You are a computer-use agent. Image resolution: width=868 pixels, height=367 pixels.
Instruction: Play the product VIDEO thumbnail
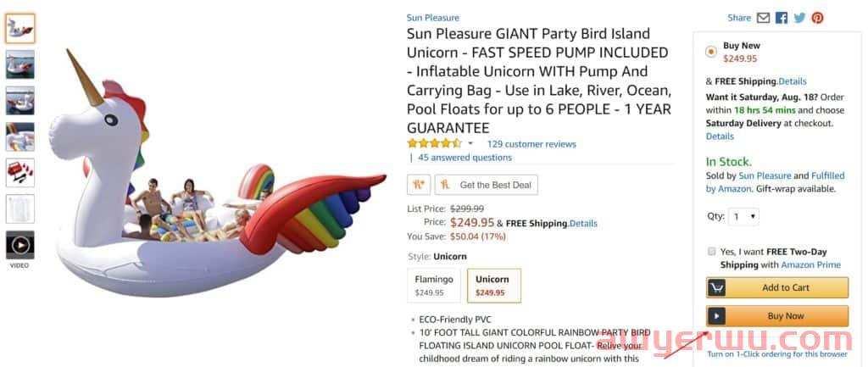point(20,246)
